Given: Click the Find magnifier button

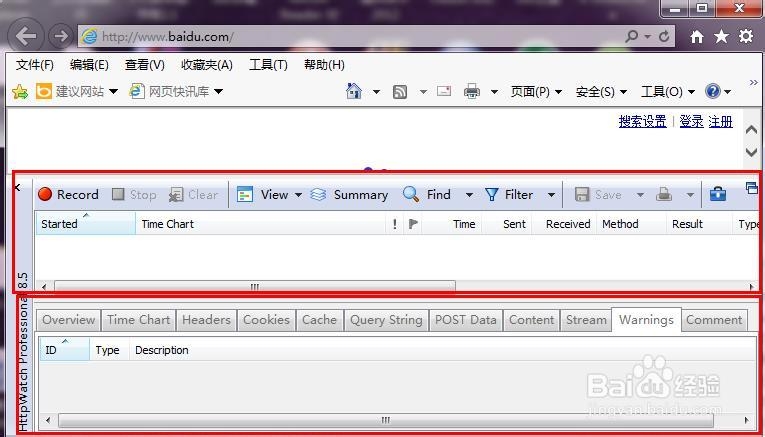Looking at the screenshot, I should coord(427,195).
